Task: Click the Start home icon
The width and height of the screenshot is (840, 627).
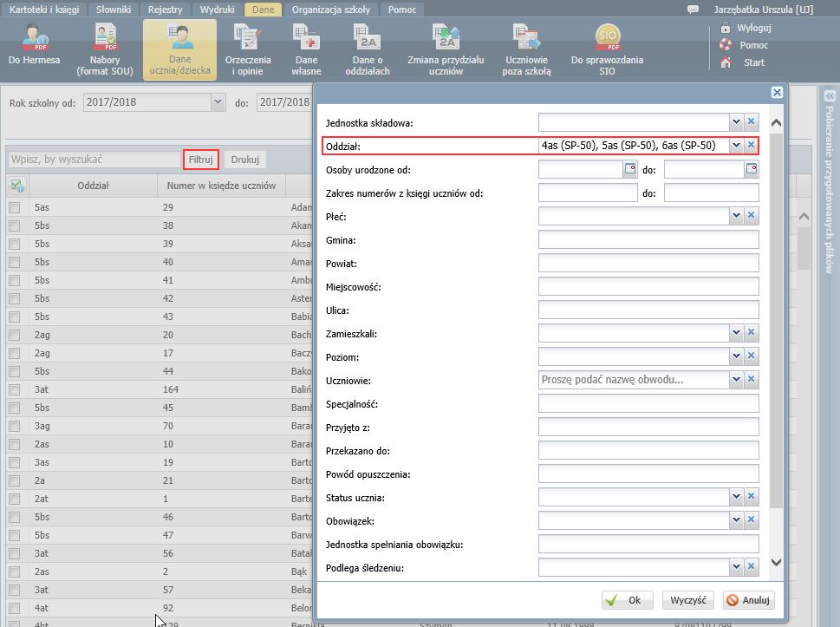Action: (726, 62)
